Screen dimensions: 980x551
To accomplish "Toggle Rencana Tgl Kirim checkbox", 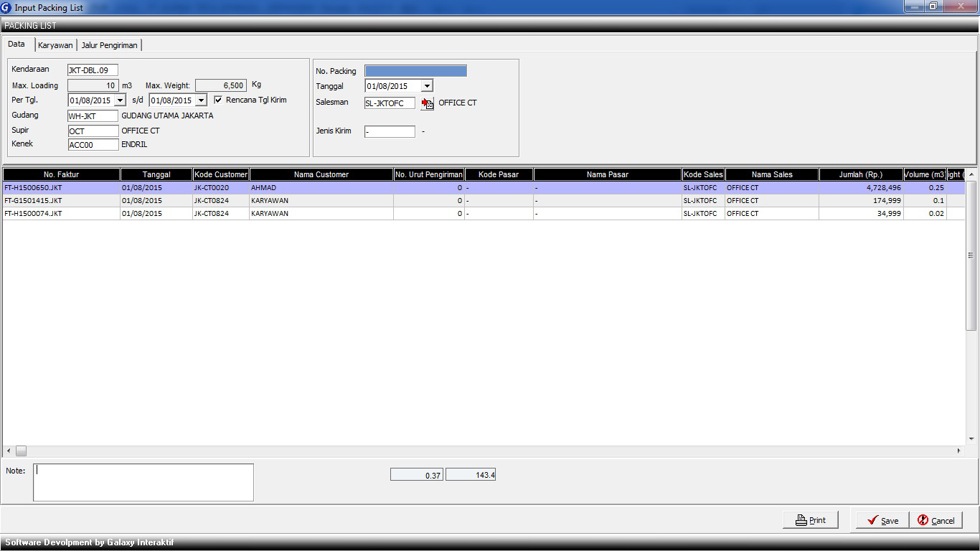I will (219, 100).
